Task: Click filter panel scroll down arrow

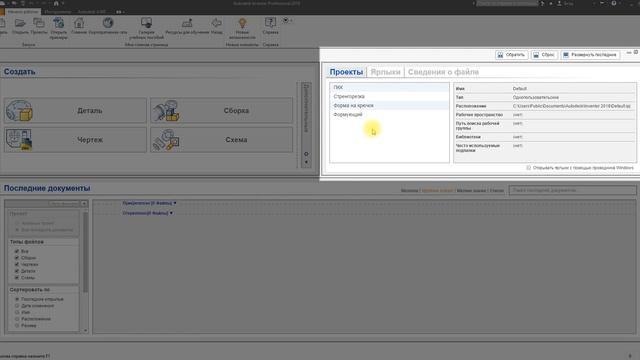Action: [85, 330]
